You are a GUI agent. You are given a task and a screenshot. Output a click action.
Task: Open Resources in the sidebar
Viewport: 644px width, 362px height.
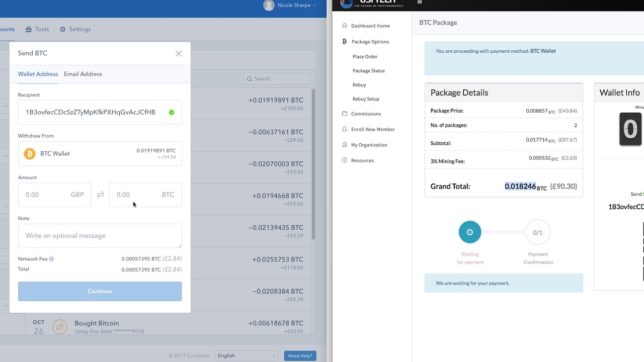tap(362, 160)
